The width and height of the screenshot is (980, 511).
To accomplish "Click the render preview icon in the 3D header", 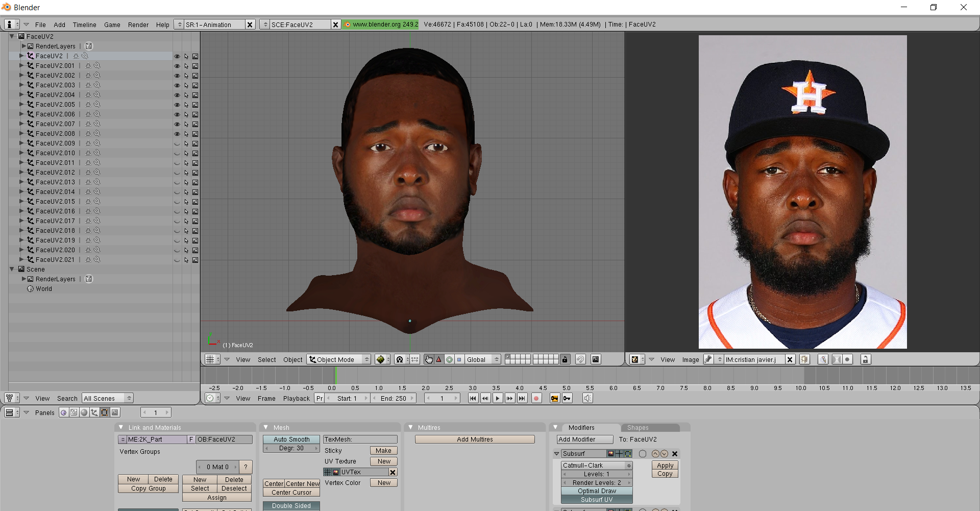I will click(595, 359).
